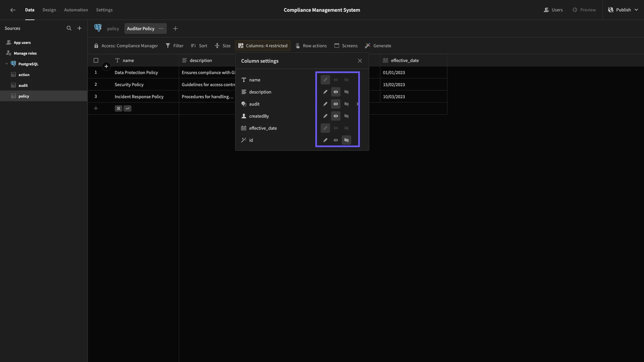Hide the description column

tap(346, 92)
